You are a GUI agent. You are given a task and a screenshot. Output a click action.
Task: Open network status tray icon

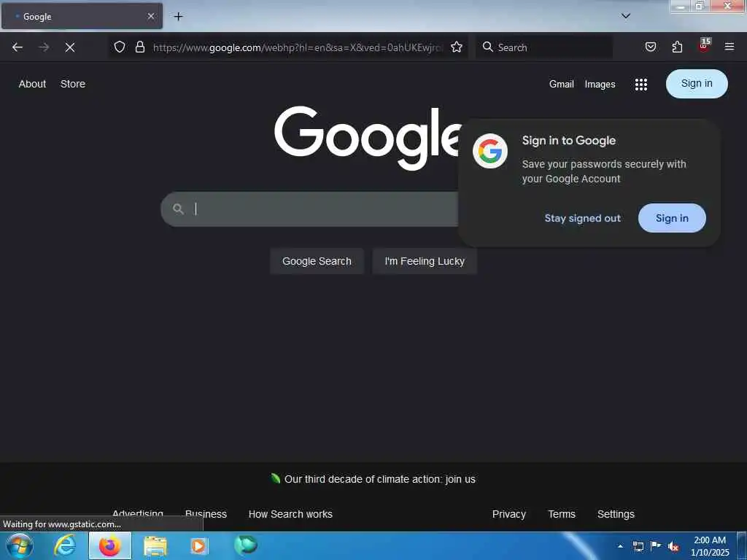pyautogui.click(x=638, y=546)
